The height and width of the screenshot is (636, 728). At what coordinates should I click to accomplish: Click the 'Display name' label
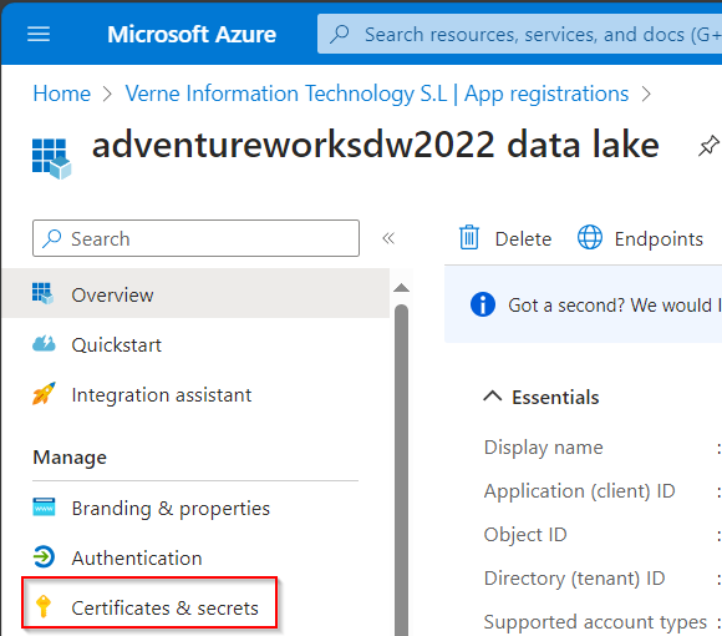[543, 448]
